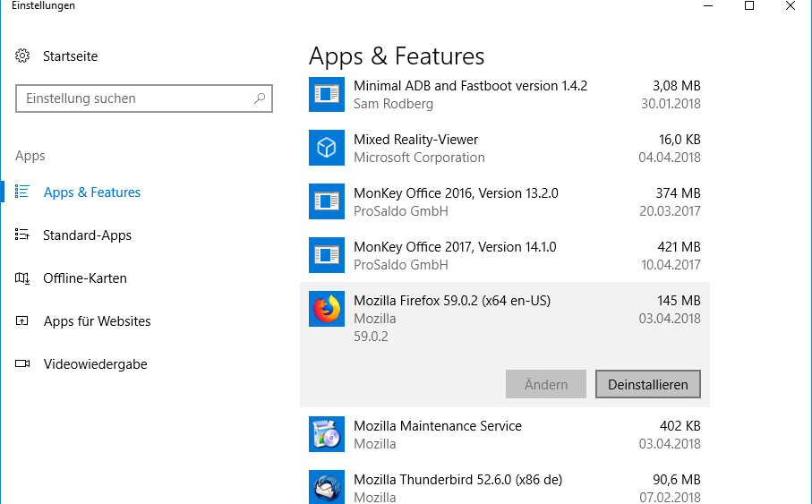Open the Apps & Features section

point(91,192)
